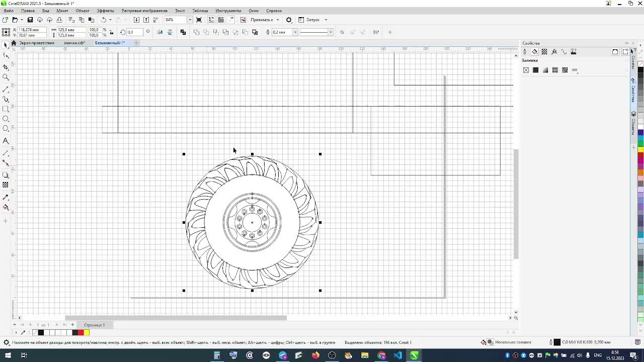
Task: Toggle show rulers in toolbar
Action: tap(211, 20)
